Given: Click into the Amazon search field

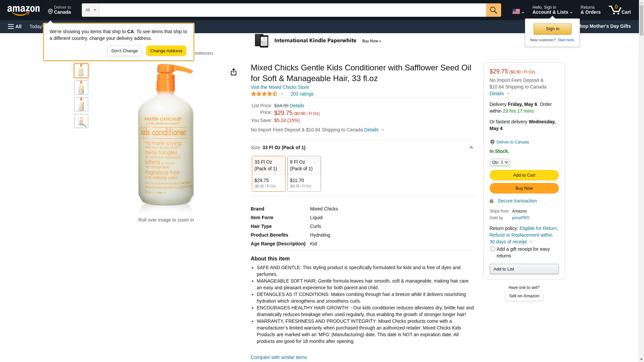Looking at the screenshot, I should click(292, 10).
